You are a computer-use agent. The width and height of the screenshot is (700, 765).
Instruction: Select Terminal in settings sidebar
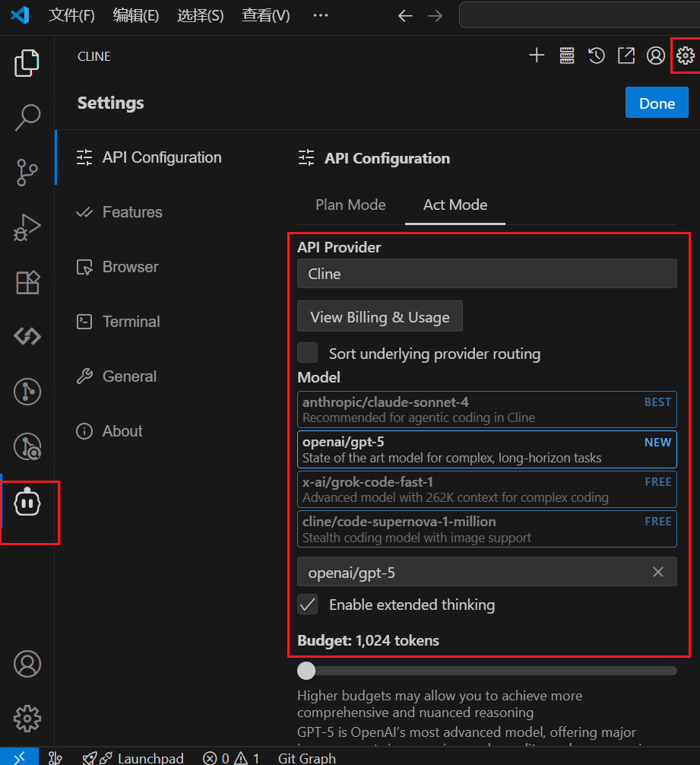[119, 322]
